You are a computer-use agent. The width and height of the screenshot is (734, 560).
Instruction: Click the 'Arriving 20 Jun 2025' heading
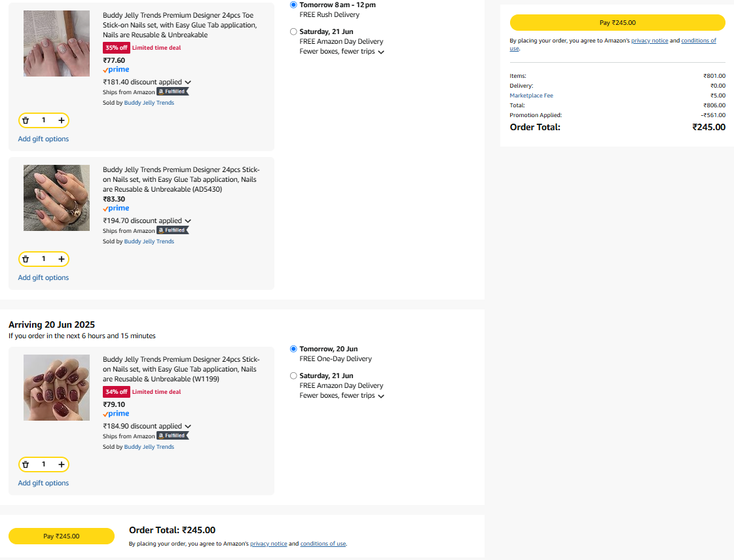(52, 324)
